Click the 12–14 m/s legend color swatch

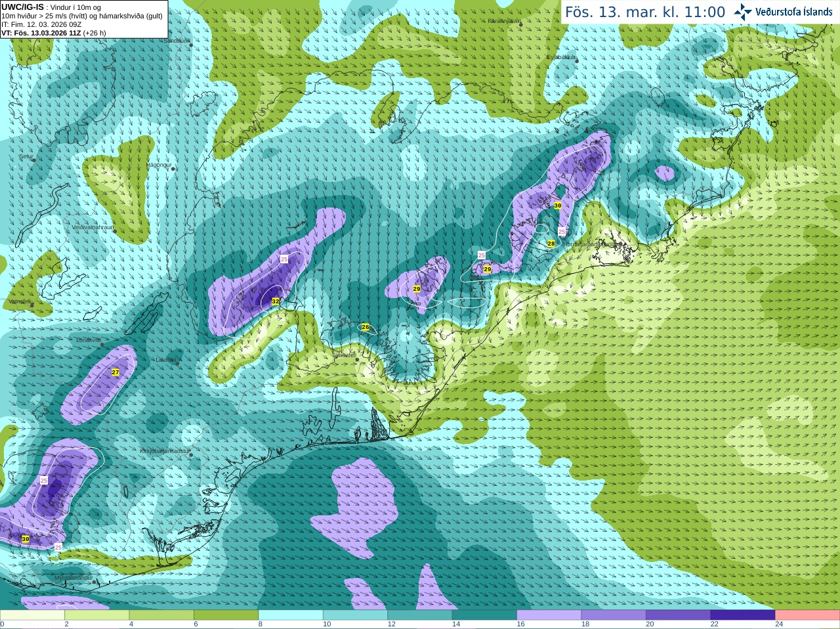(x=420, y=615)
